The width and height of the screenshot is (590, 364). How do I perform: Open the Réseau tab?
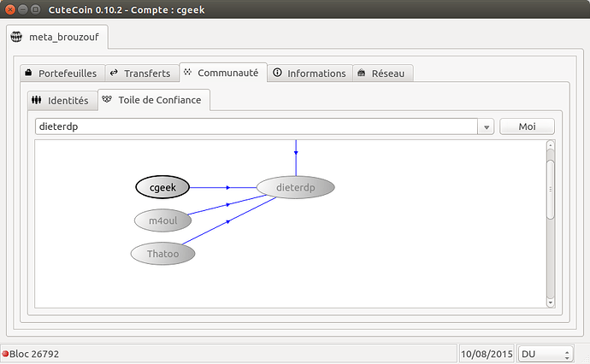coord(383,73)
